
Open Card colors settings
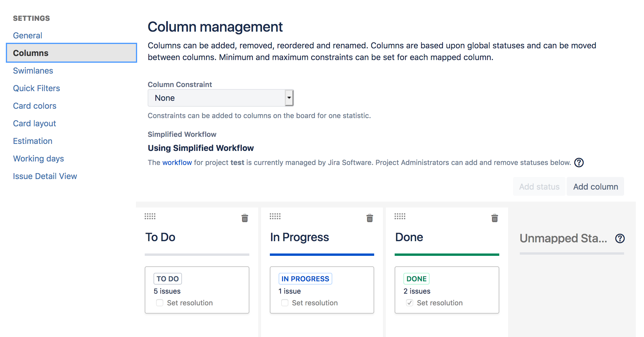[35, 106]
